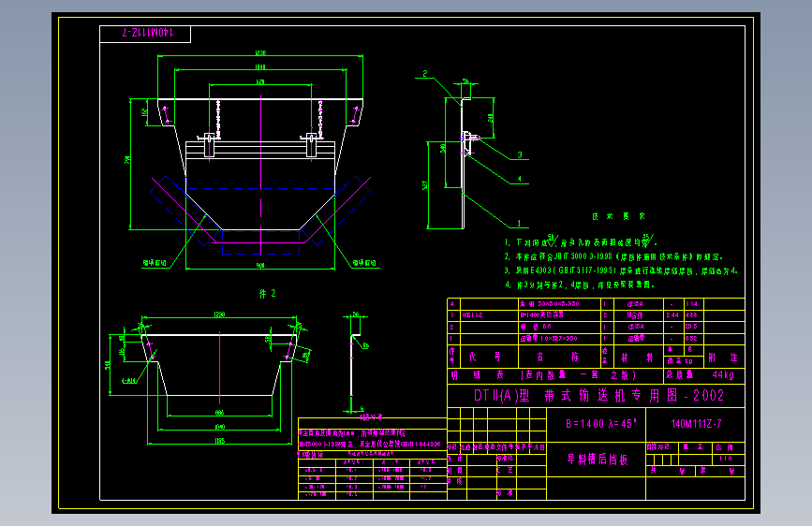Click balloon callout number 4 in side view

tap(520, 179)
